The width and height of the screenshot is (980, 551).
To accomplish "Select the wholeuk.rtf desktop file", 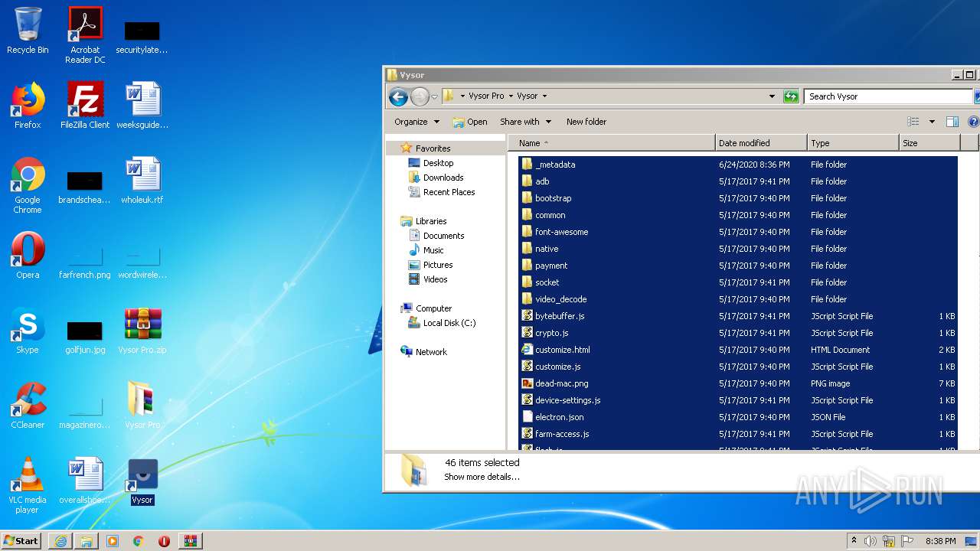I will [142, 181].
